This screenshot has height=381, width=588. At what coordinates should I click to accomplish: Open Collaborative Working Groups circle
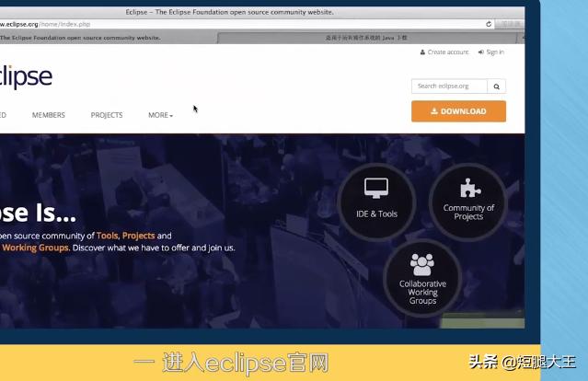(422, 278)
